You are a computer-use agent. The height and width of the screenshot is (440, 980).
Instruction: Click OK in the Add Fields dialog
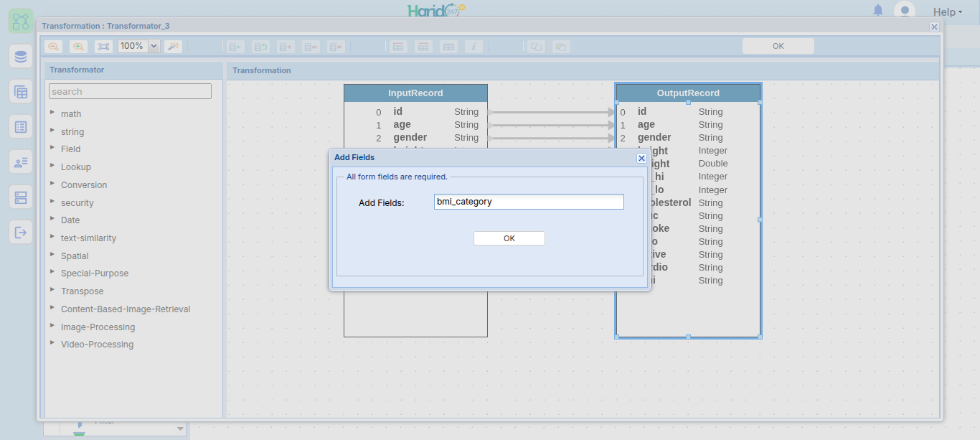[509, 238]
